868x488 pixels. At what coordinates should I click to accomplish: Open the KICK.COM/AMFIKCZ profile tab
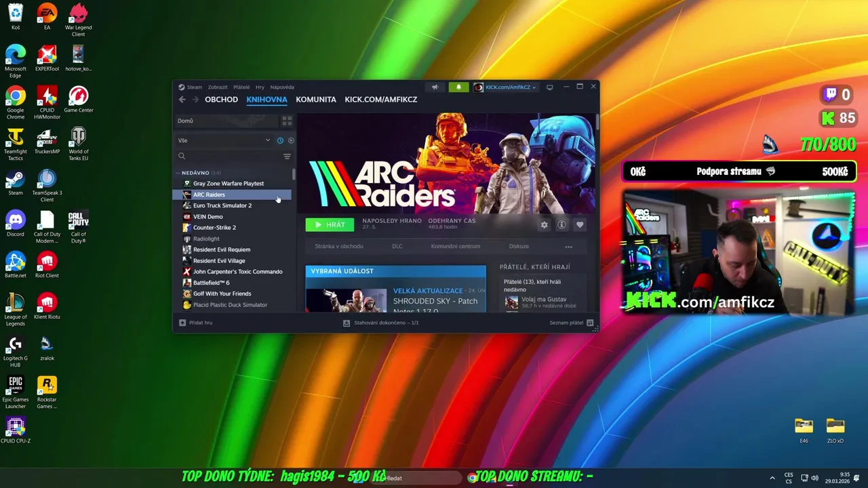point(381,100)
